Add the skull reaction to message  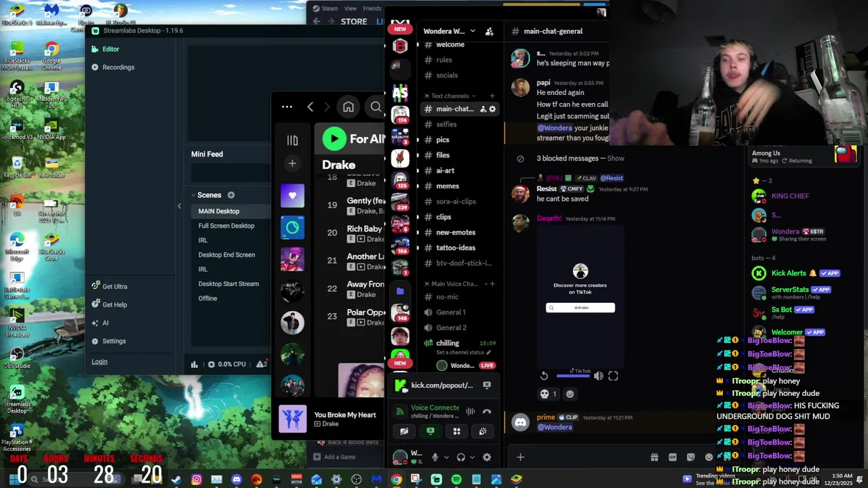click(x=548, y=394)
